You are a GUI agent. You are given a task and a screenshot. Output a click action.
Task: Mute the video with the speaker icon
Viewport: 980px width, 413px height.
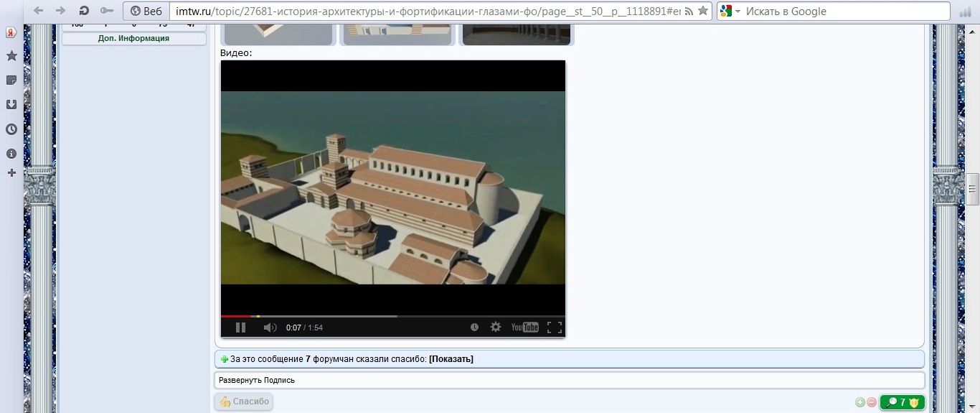(x=270, y=328)
